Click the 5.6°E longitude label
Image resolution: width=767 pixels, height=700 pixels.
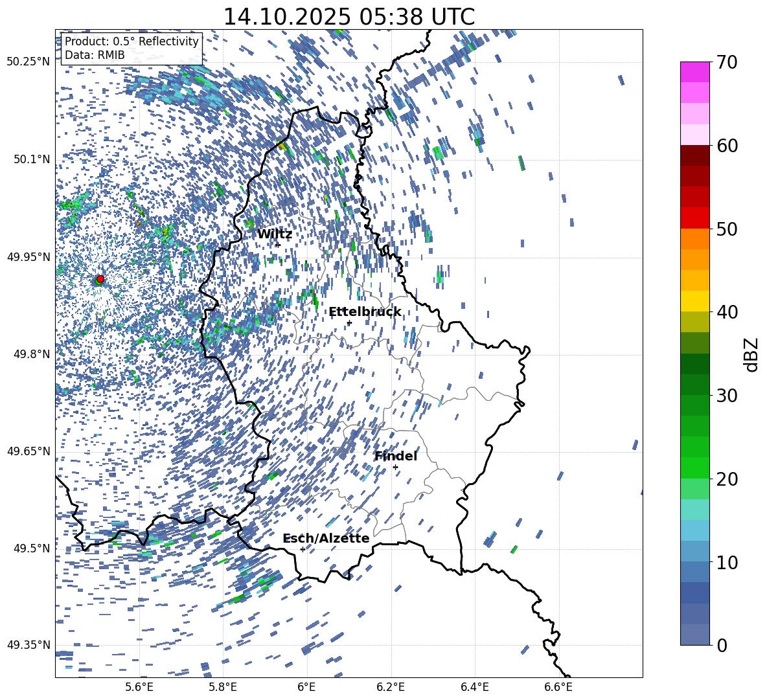139,687
